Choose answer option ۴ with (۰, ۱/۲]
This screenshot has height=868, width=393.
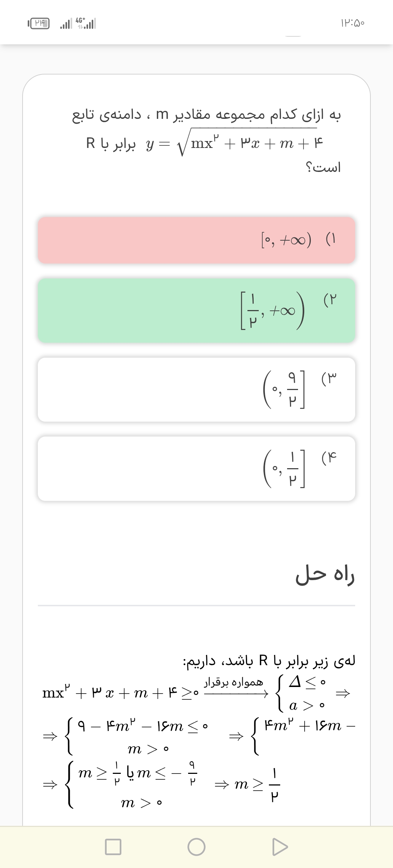pos(196,469)
